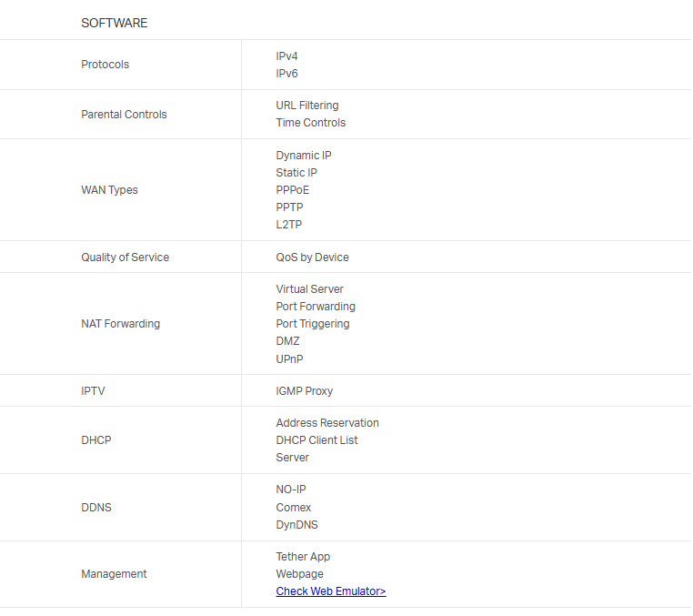Select the Quality of Service label
The height and width of the screenshot is (616, 693).
click(x=125, y=258)
